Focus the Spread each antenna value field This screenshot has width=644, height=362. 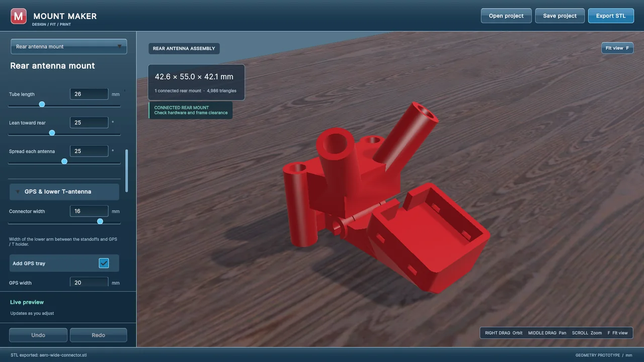[x=89, y=151]
